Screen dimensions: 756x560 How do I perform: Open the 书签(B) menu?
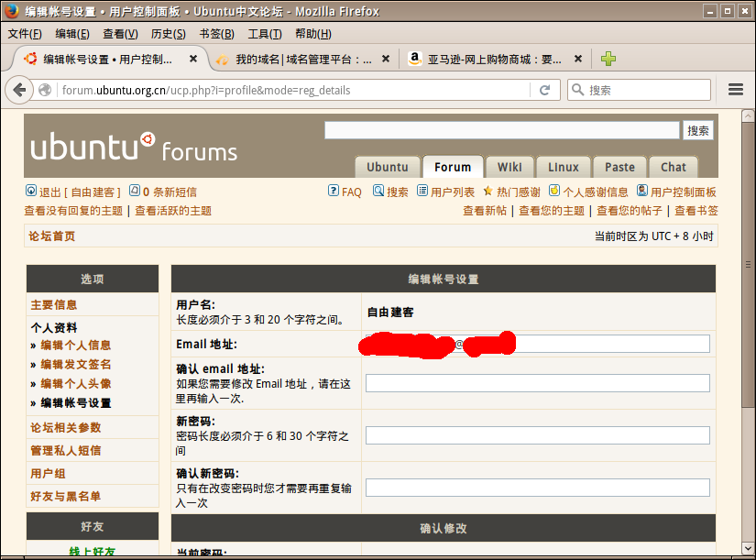[x=216, y=34]
